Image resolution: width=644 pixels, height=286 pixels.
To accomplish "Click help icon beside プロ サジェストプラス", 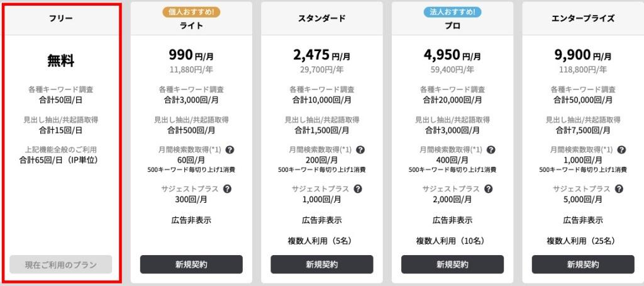I will [488, 189].
